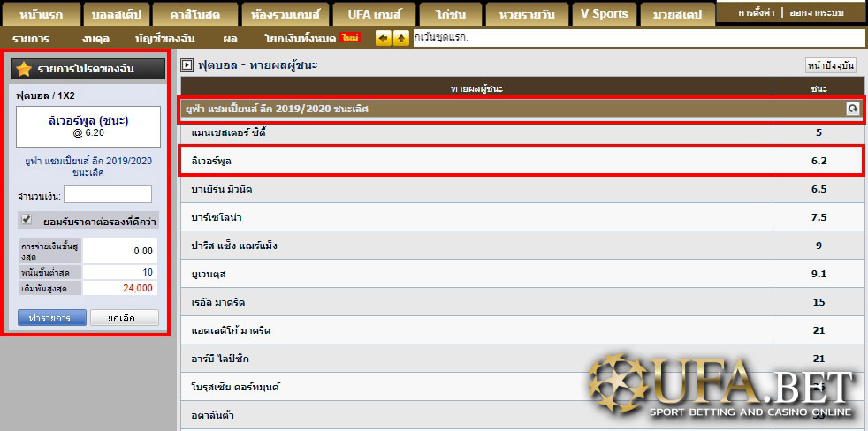
Task: Click the บาร์เซโลน่า team name
Action: (x=216, y=217)
